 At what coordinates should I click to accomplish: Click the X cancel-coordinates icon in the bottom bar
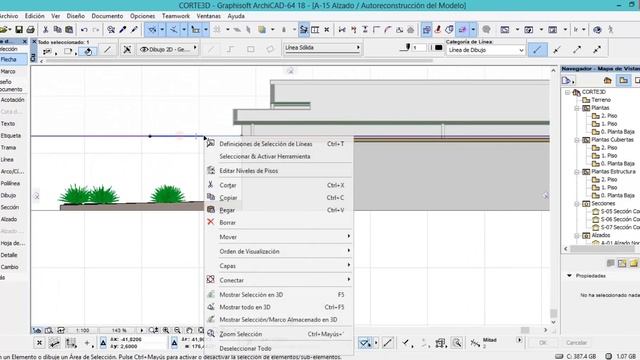point(39,343)
